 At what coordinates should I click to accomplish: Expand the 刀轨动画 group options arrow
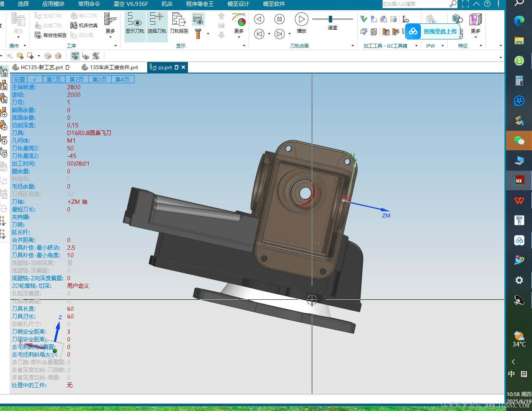353,46
